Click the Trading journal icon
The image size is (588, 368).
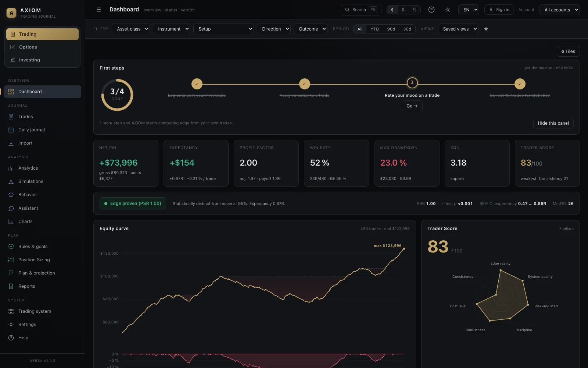point(13,34)
